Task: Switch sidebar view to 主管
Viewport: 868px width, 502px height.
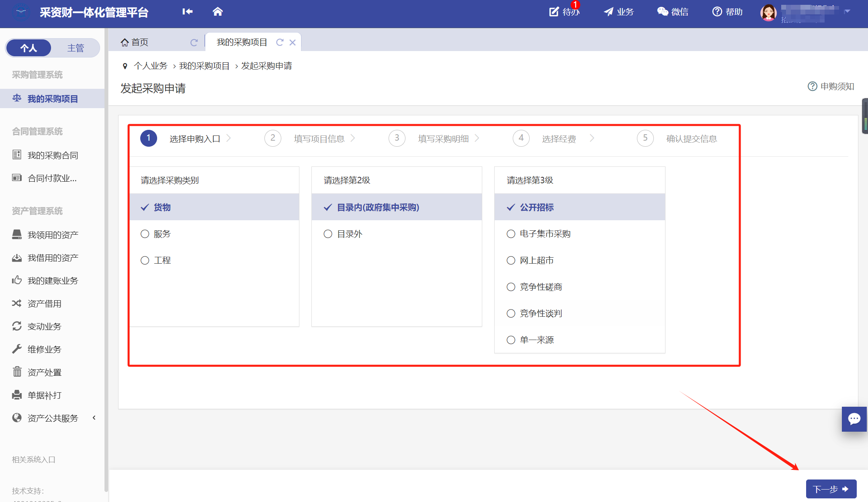Action: point(76,48)
